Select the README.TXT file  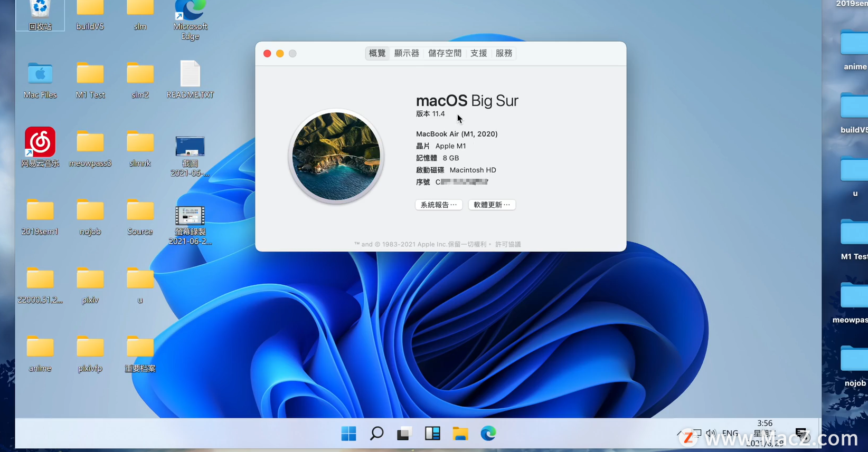tap(190, 80)
